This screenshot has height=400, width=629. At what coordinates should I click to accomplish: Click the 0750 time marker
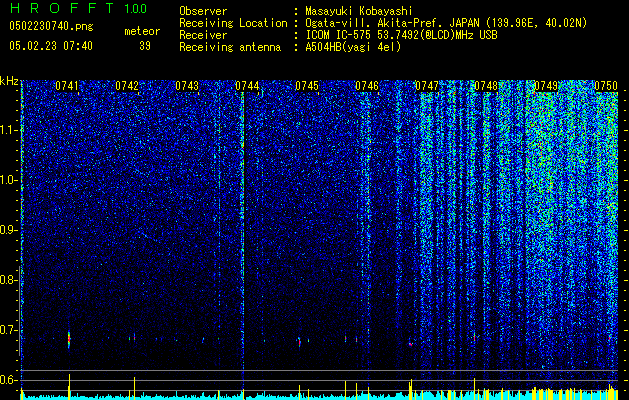[606, 86]
